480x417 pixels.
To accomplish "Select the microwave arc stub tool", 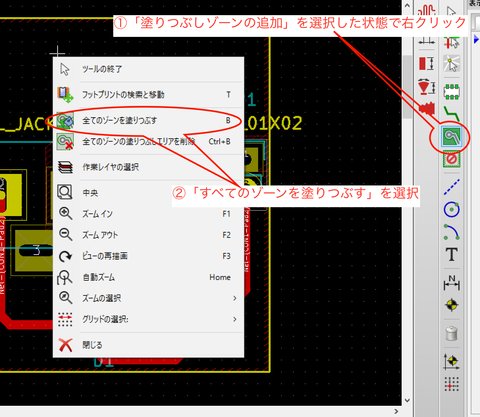I will 427,86.
